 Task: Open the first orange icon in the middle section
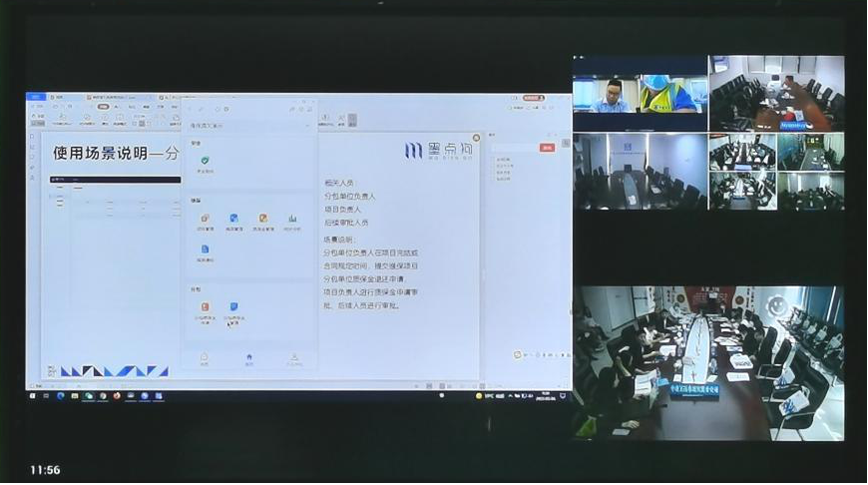pos(205,219)
